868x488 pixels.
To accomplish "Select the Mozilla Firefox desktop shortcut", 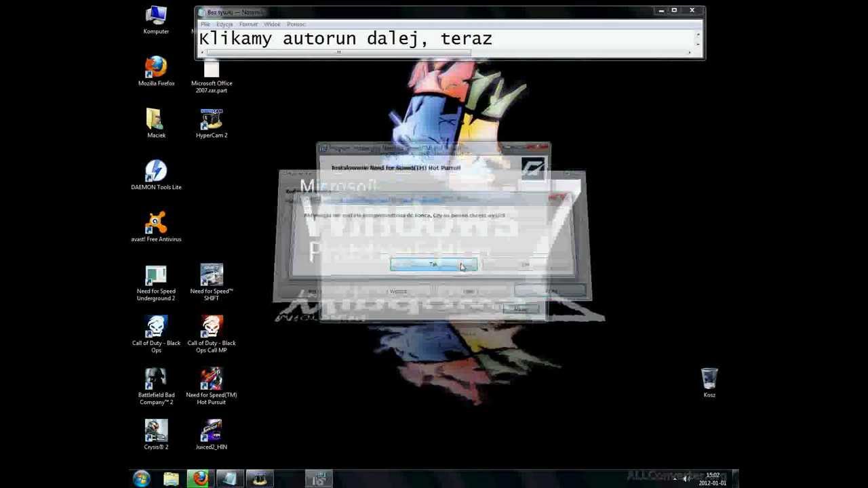I will click(156, 71).
